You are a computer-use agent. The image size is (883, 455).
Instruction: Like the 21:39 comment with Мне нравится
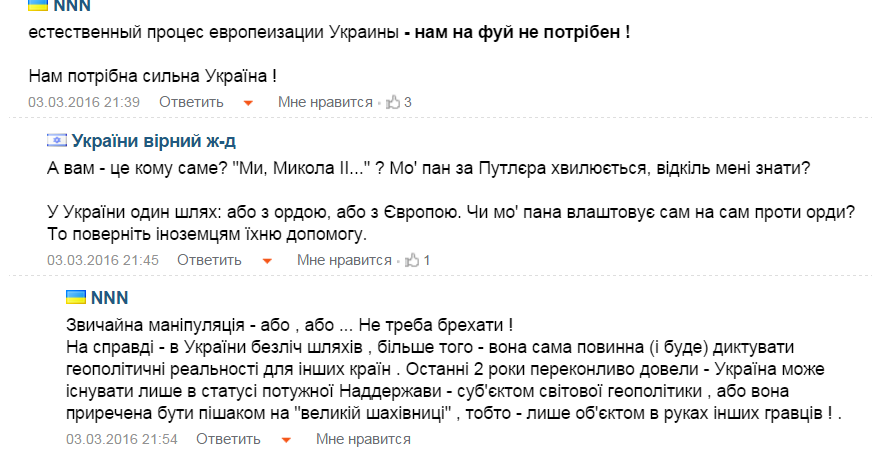(x=325, y=102)
